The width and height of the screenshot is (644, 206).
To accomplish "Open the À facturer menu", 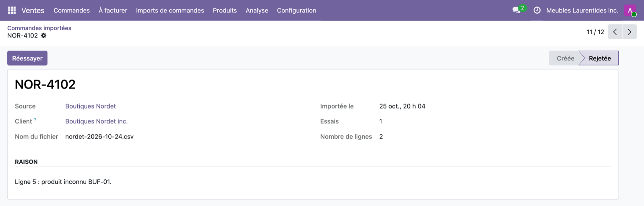I will click(113, 10).
